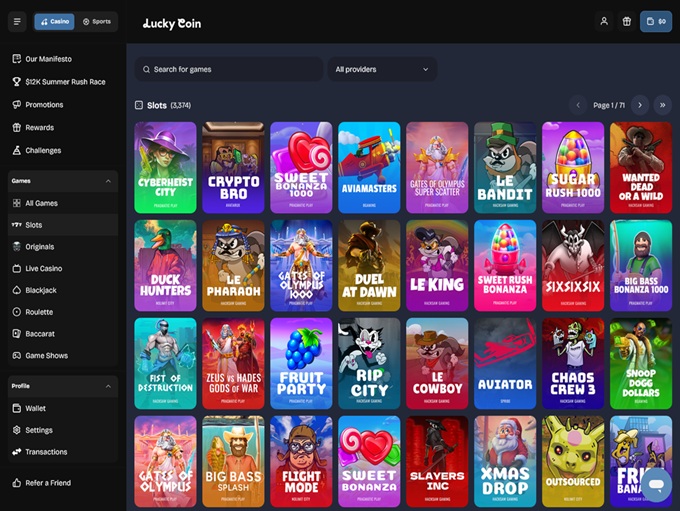Select Slots in sidebar
Screen dimensions: 680x511
pyautogui.click(x=63, y=225)
